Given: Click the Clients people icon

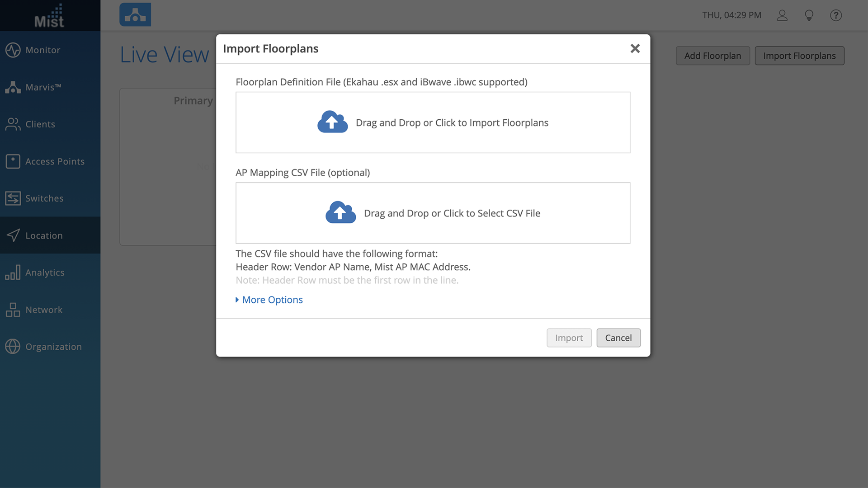Looking at the screenshot, I should 13,124.
